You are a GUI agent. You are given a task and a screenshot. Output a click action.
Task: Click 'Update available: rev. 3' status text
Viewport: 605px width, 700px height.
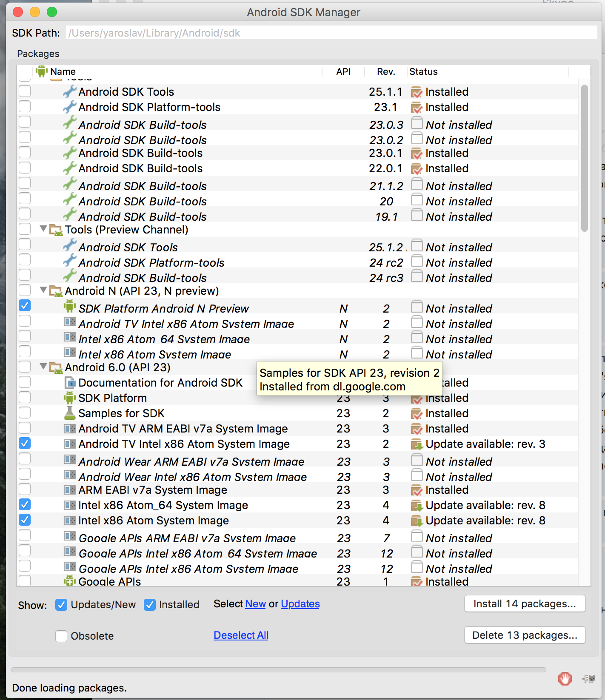[485, 444]
